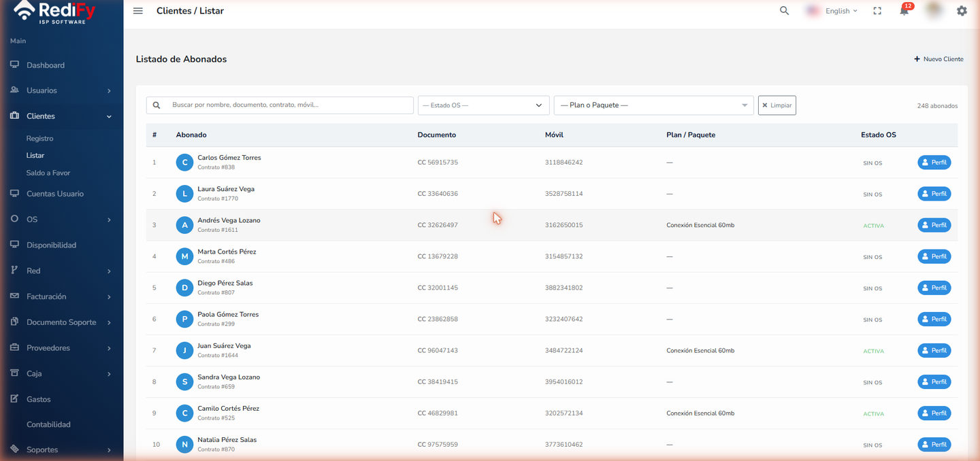Click SIN OS status for Laura Suárez
Viewport: 980px width, 461px height.
pos(872,194)
